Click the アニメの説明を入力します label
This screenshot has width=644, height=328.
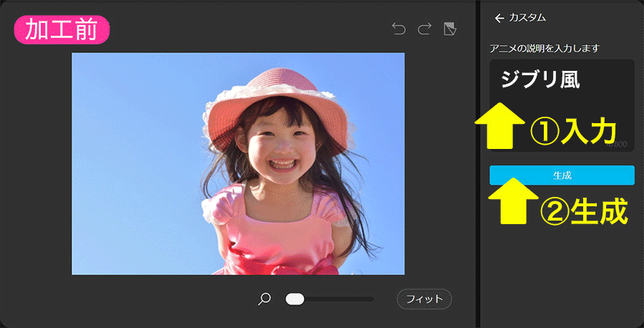tap(545, 48)
